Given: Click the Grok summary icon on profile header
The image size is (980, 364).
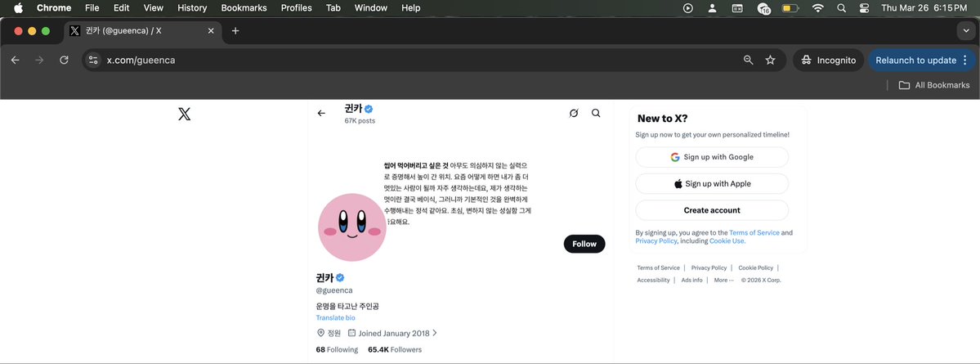Looking at the screenshot, I should pyautogui.click(x=574, y=113).
